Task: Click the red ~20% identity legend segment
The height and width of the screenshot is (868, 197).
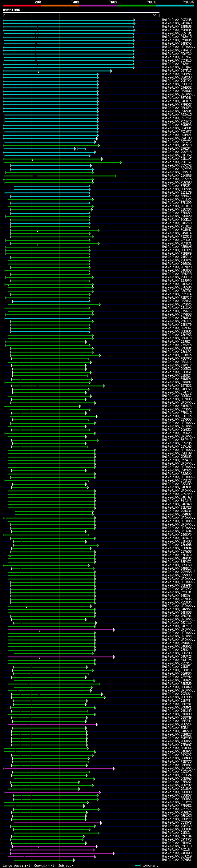Action: pos(22,6)
